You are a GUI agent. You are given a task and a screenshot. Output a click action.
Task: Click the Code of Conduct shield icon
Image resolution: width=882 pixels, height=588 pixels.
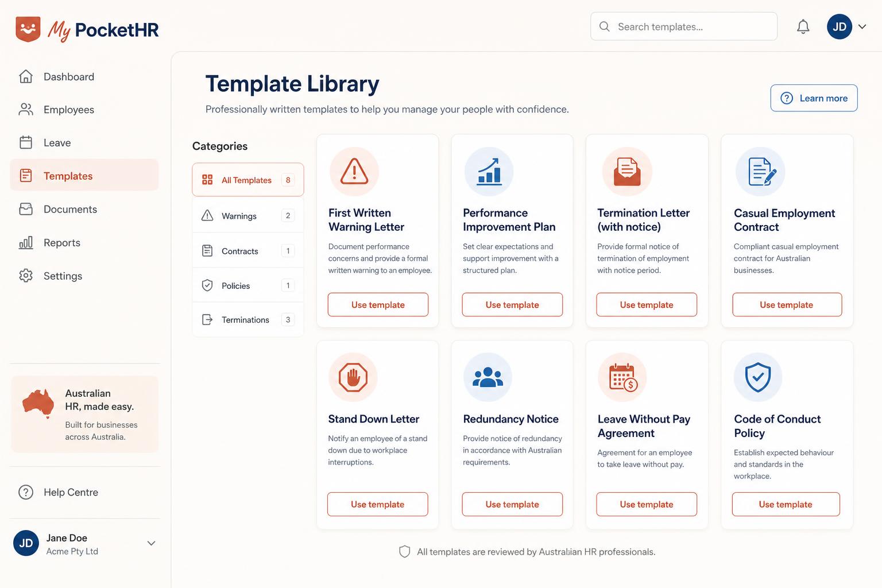758,377
